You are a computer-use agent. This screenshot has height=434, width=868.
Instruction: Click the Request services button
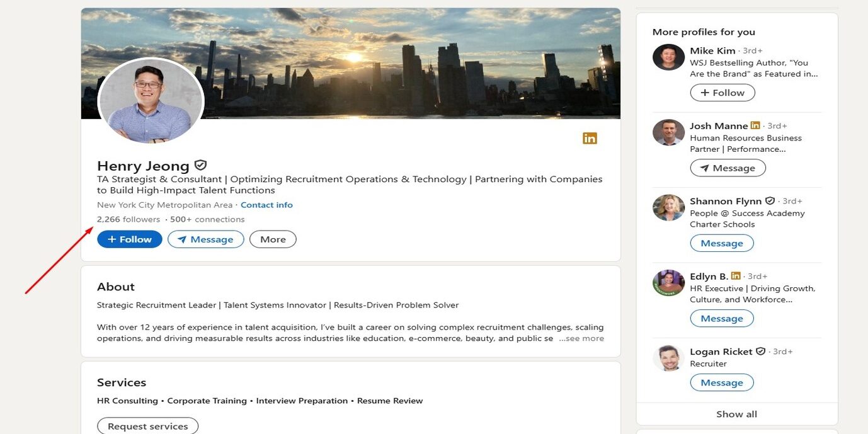pos(147,426)
